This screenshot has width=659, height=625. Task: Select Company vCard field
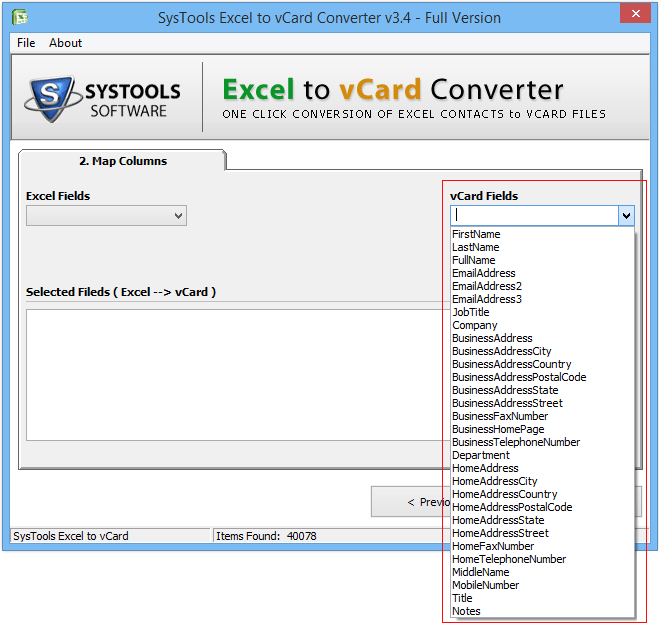pyautogui.click(x=542, y=325)
